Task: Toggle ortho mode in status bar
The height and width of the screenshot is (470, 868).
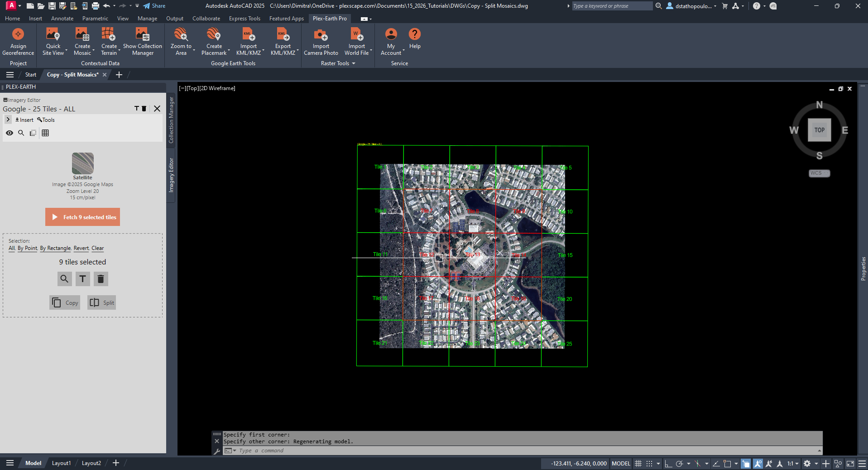Action: point(668,463)
